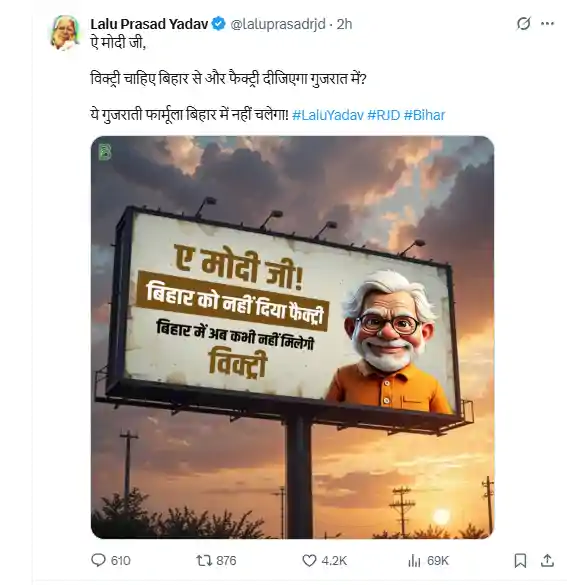Screen dimensions: 567x585
Task: Click the 4.2K likes count
Action: tap(334, 560)
